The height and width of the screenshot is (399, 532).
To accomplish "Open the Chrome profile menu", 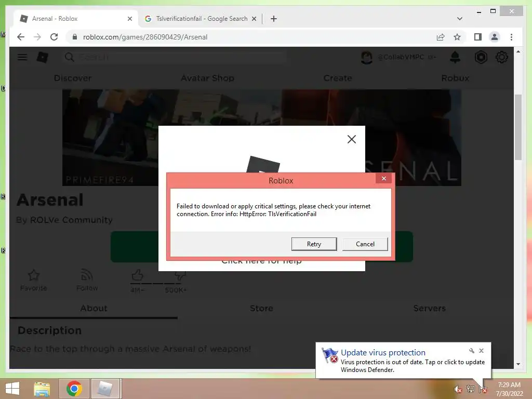I will pos(495,37).
